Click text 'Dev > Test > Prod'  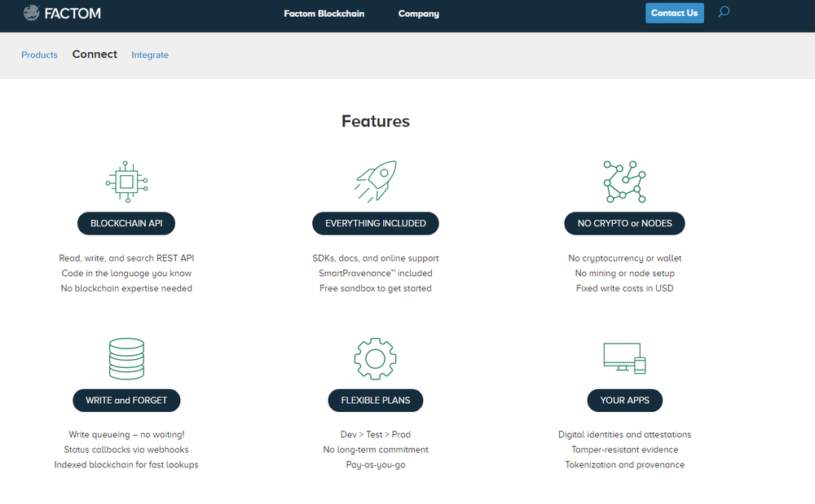pos(375,435)
